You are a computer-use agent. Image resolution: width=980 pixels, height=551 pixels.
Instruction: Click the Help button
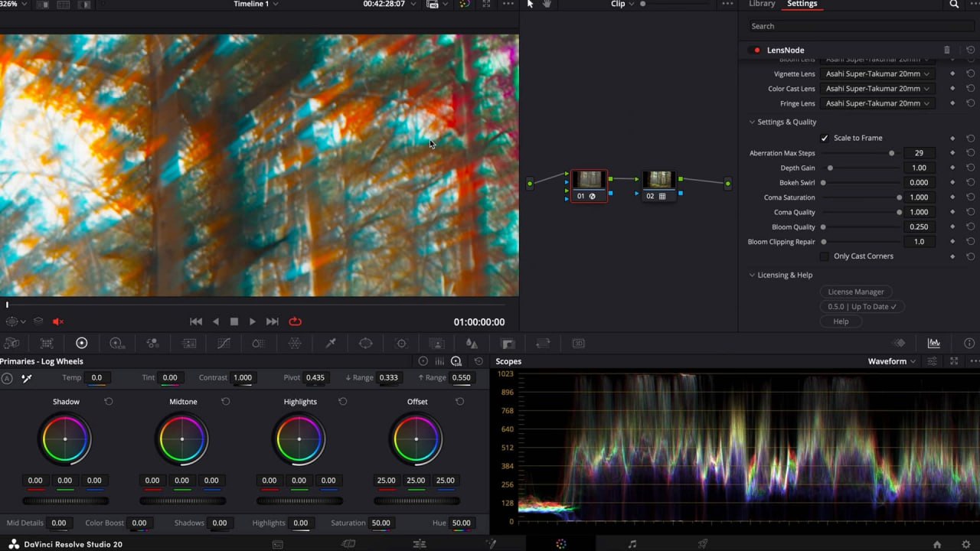841,321
